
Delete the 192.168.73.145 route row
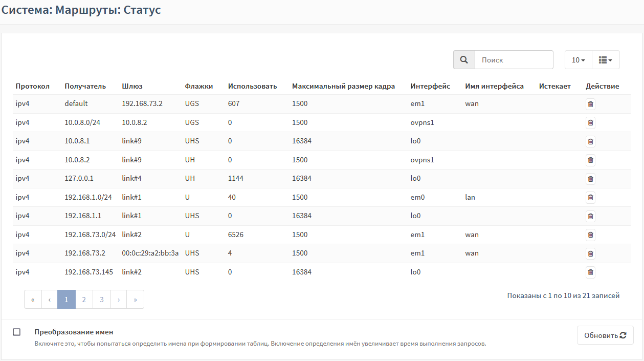tap(590, 272)
